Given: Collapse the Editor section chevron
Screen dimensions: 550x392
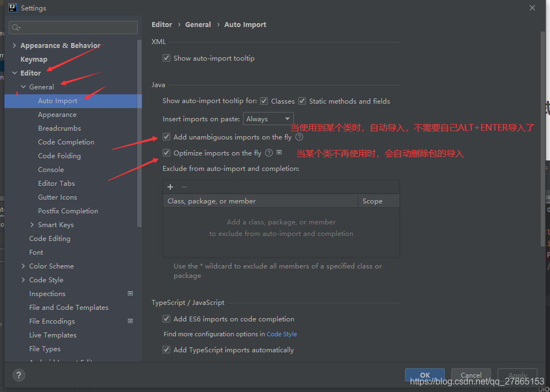Looking at the screenshot, I should 14,73.
